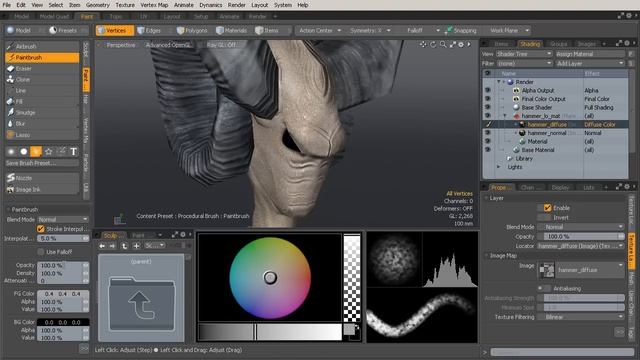The image size is (640, 360).
Task: Open the Paintbrush Blend Mode dropdown
Action: click(x=63, y=220)
